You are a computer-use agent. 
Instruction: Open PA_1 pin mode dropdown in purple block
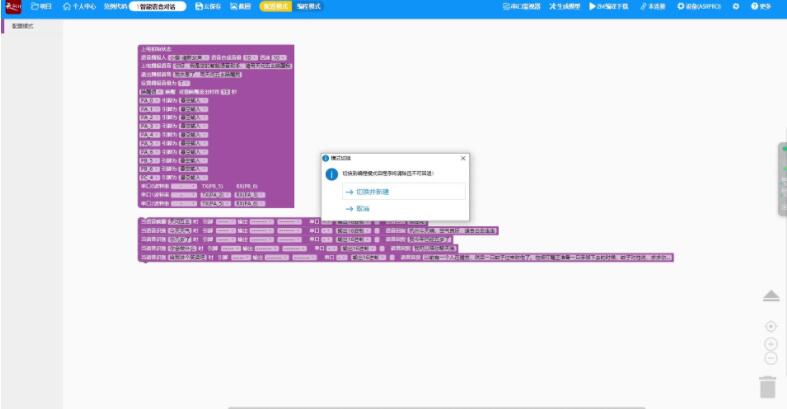pos(194,109)
